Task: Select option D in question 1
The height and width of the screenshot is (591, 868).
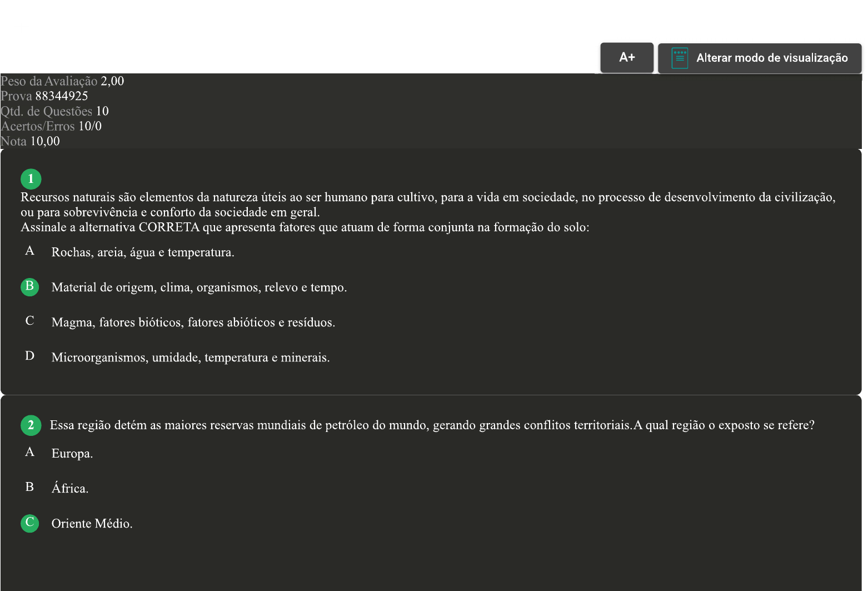Action: point(30,356)
